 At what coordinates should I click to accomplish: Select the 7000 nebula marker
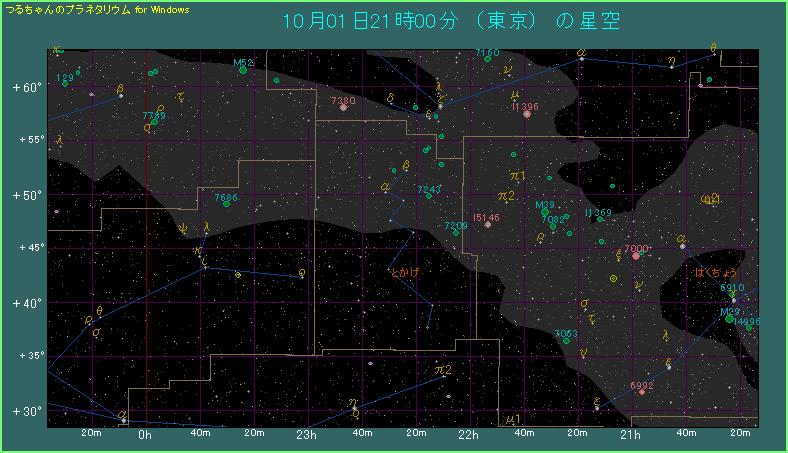click(x=636, y=255)
